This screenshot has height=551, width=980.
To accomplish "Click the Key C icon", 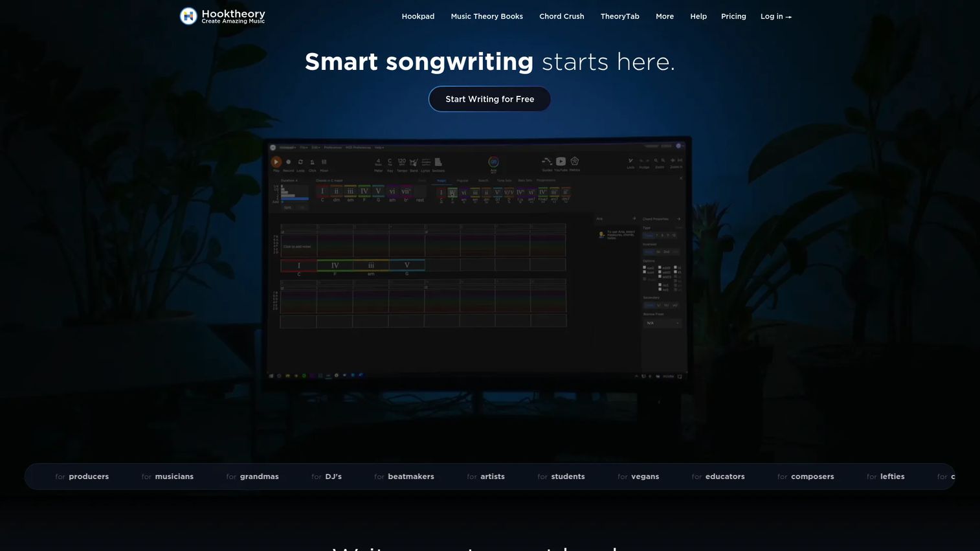I will [390, 162].
